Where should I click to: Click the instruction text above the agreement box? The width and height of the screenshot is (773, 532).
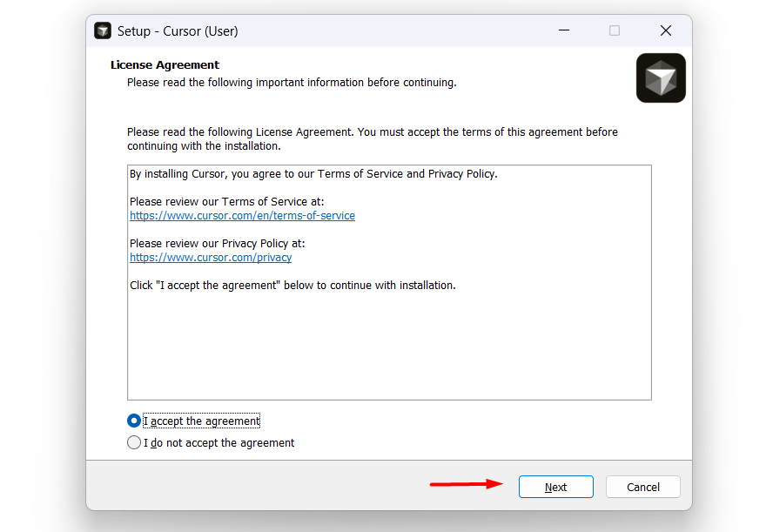coord(373,138)
